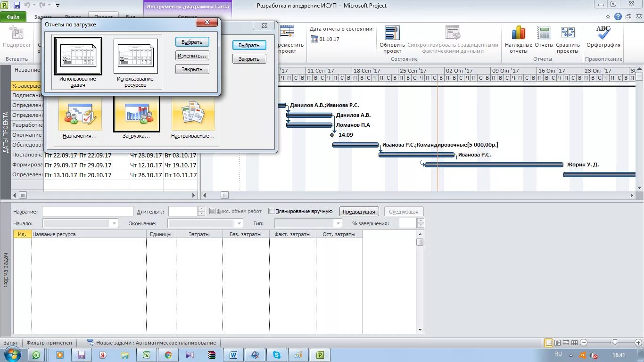The image size is (644, 362).
Task: Choose the Настраиваемые... report category icon
Action: pyautogui.click(x=193, y=115)
